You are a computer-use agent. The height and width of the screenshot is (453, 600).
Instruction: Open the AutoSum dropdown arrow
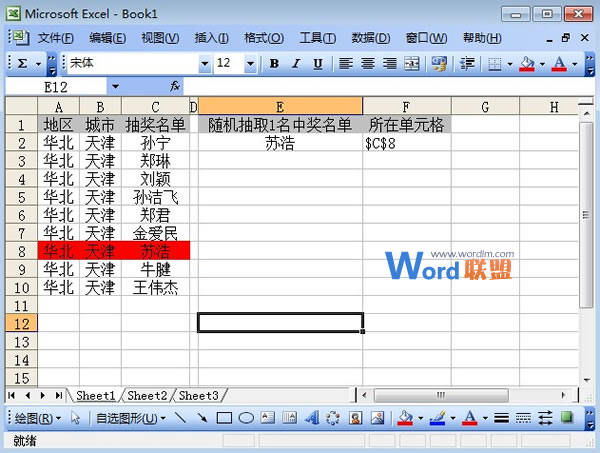(38, 64)
